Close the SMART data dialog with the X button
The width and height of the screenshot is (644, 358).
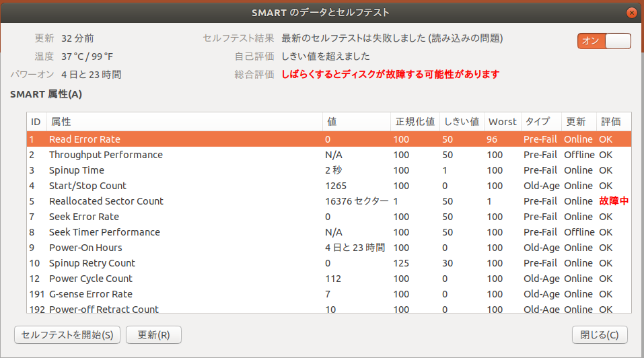(x=632, y=13)
